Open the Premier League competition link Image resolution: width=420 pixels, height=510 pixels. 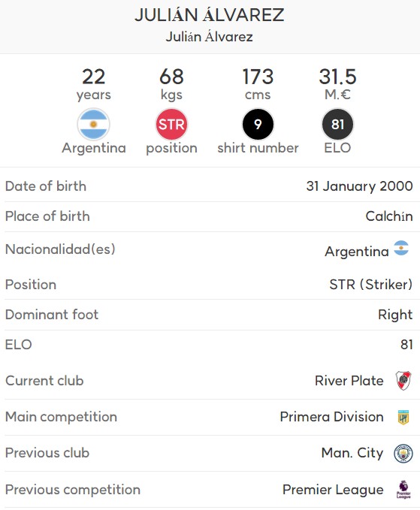pyautogui.click(x=333, y=490)
